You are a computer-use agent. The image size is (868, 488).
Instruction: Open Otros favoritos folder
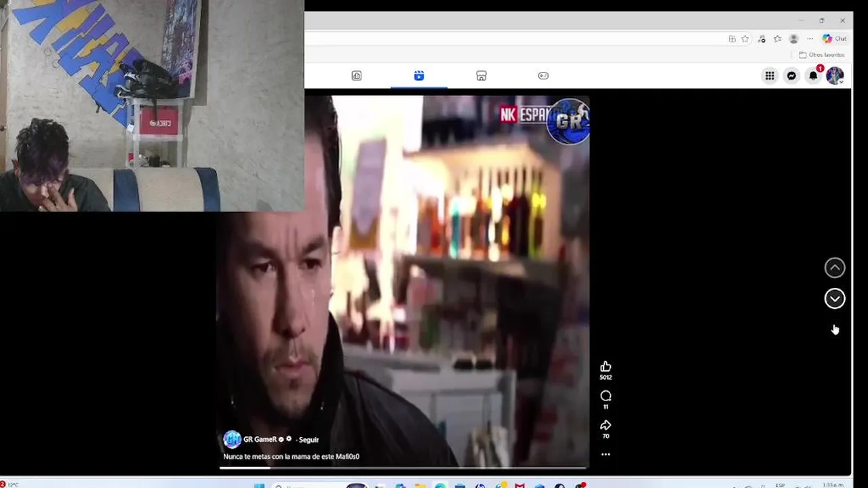pyautogui.click(x=822, y=55)
